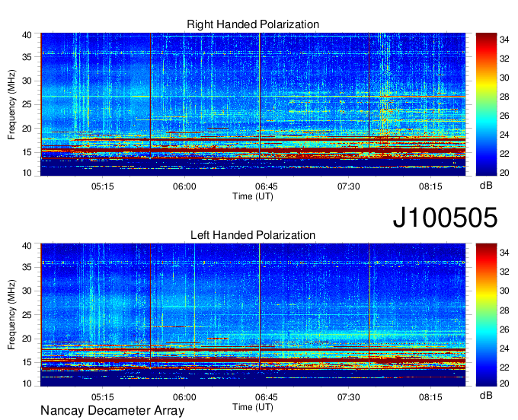This screenshot has height=420, width=518.
Task: Click the Left Handed plot's color bar
Action: click(x=486, y=315)
